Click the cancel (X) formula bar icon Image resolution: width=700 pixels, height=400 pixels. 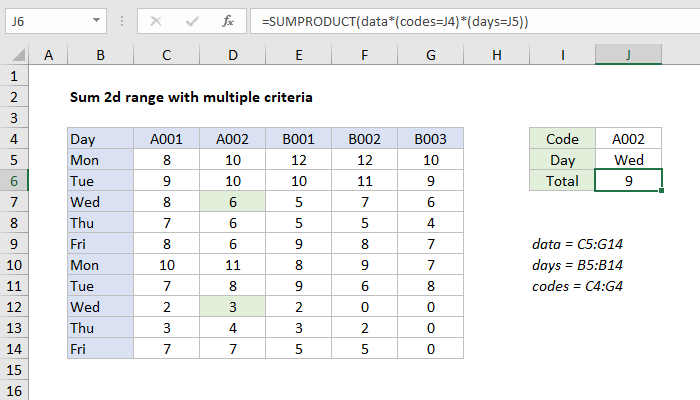pyautogui.click(x=155, y=21)
